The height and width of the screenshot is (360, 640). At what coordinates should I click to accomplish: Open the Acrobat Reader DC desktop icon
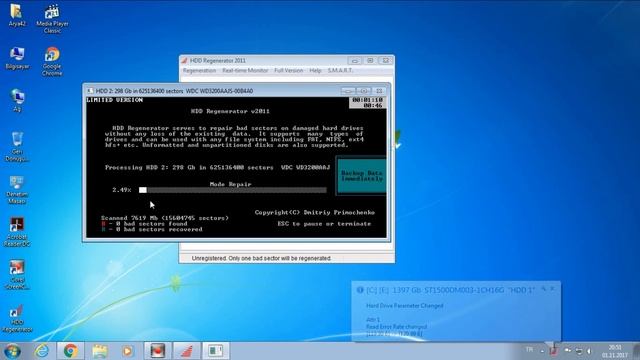point(17,232)
